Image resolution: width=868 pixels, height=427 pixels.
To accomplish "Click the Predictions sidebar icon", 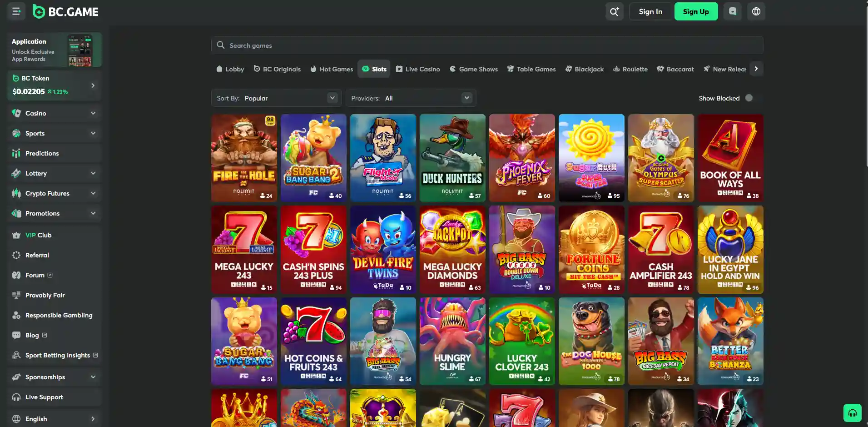I will [16, 153].
